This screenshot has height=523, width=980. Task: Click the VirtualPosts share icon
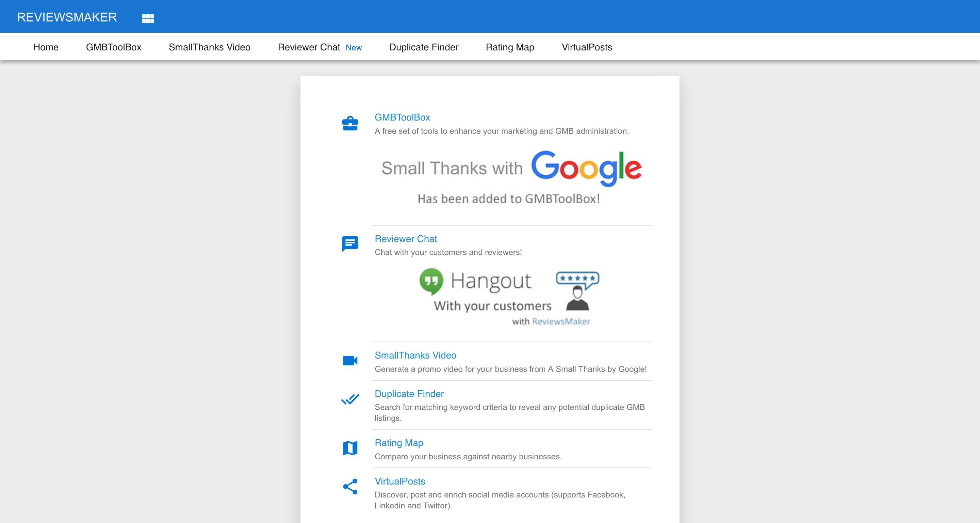pos(350,487)
